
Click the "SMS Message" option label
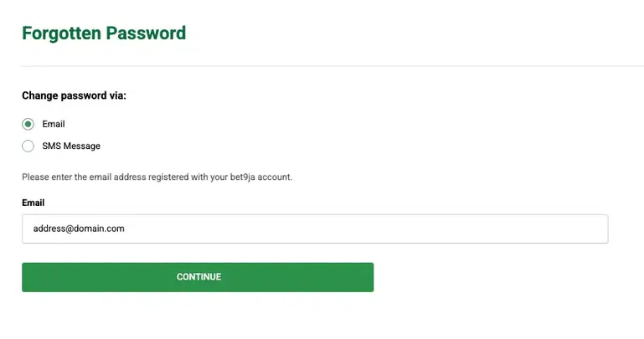click(71, 146)
